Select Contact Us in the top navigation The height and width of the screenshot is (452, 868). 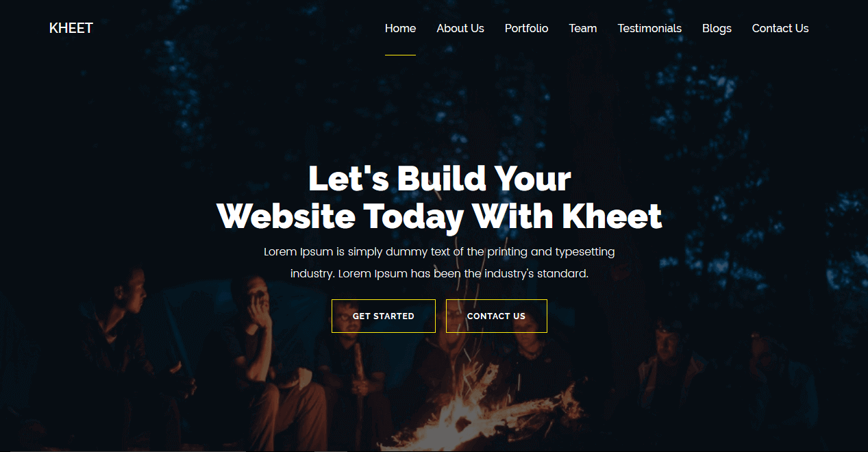[780, 28]
